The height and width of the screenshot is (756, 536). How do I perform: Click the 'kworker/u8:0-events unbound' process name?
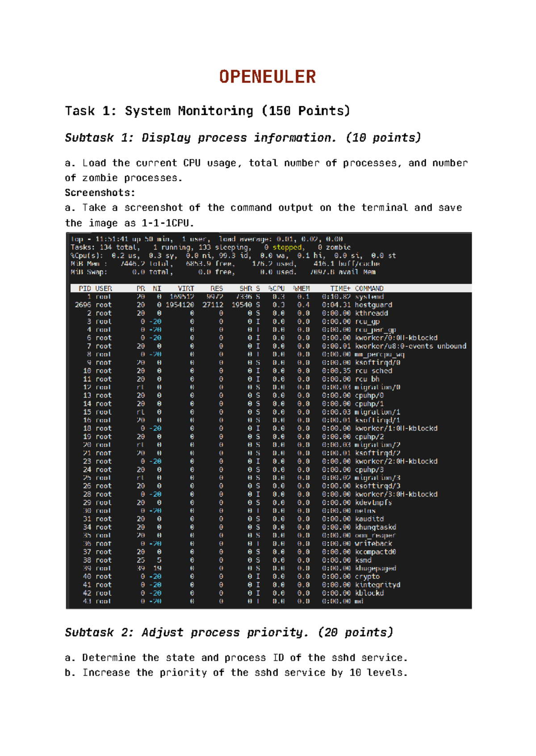[x=410, y=346]
